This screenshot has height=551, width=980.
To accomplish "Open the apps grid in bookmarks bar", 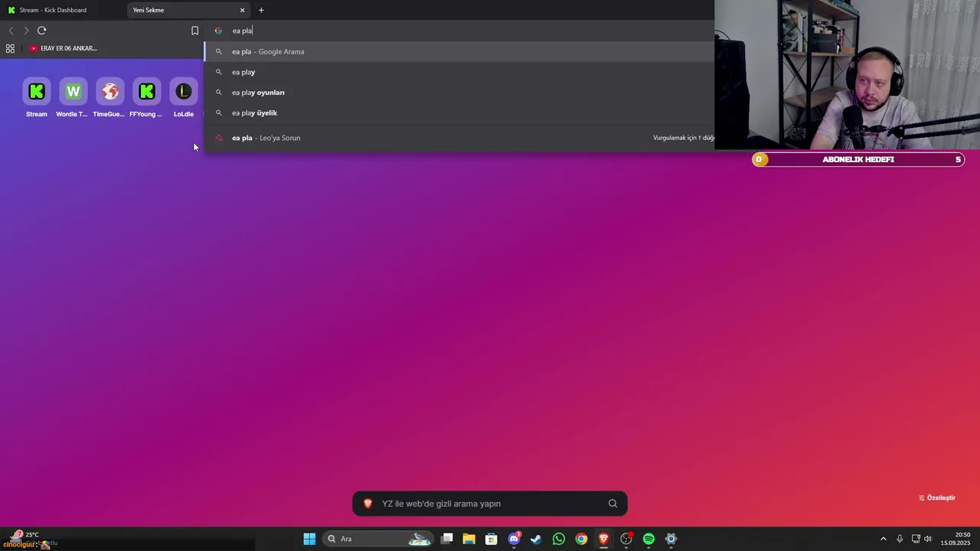I will 10,48.
